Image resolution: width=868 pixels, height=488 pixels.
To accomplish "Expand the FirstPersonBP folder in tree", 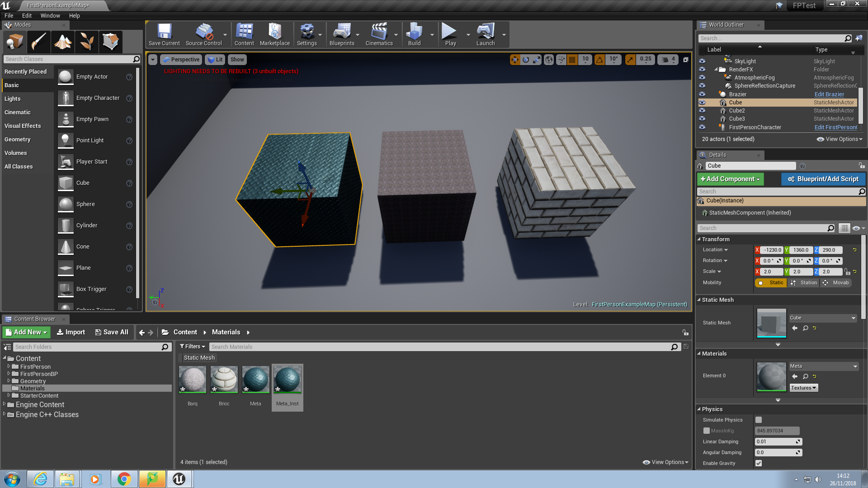I will [x=9, y=374].
